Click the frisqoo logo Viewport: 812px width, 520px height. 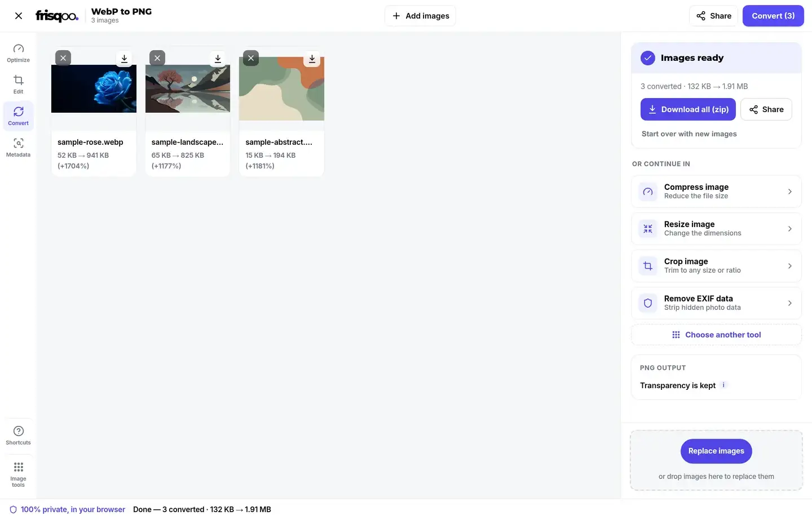click(57, 16)
